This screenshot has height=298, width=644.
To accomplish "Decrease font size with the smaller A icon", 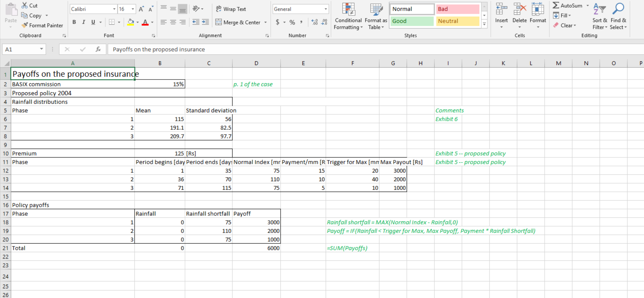I will pos(151,9).
